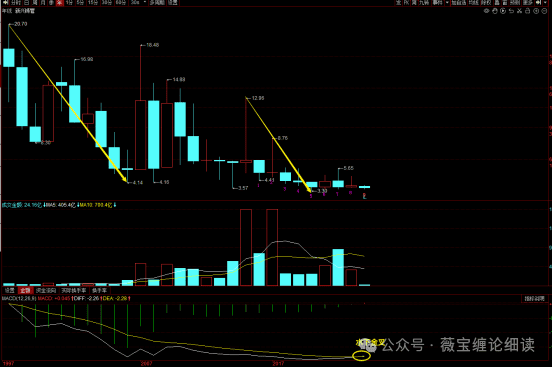Viewport: 553px width, 367px height.
Task: Click the 多周期 button
Action: click(157, 2)
